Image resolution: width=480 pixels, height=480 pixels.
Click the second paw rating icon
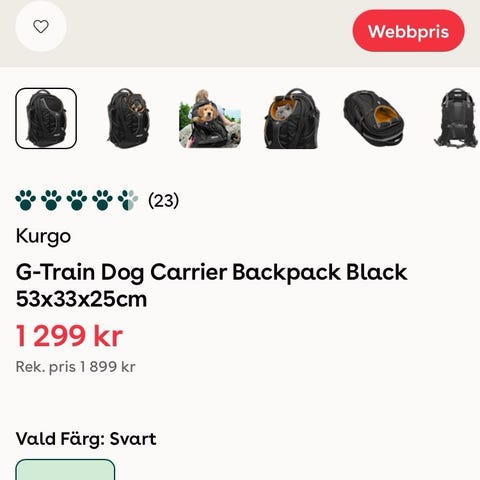tap(51, 200)
